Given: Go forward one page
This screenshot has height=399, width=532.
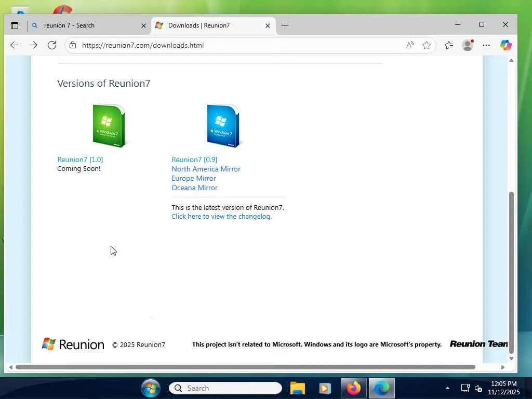Looking at the screenshot, I should (x=33, y=45).
